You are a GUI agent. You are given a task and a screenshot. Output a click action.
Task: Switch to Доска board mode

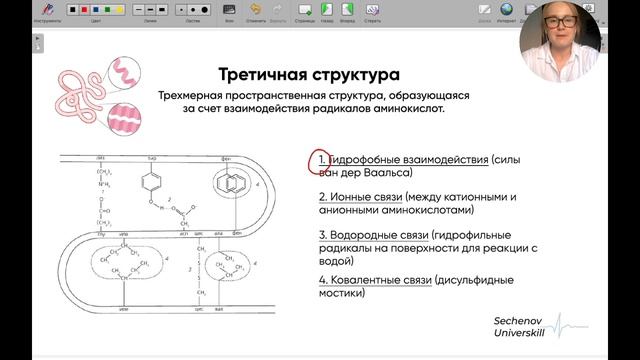tap(484, 12)
